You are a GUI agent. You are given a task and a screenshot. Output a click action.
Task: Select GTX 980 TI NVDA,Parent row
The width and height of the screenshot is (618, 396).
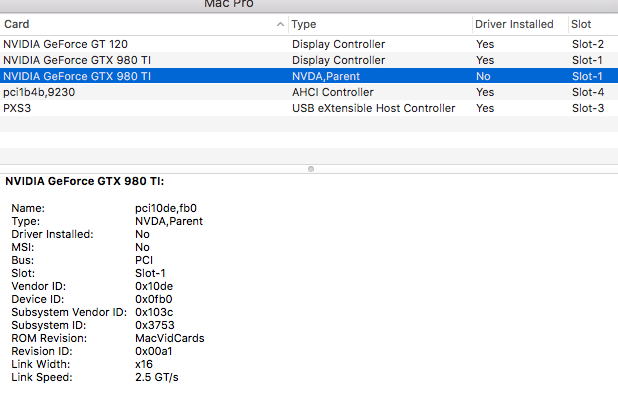pyautogui.click(x=309, y=76)
